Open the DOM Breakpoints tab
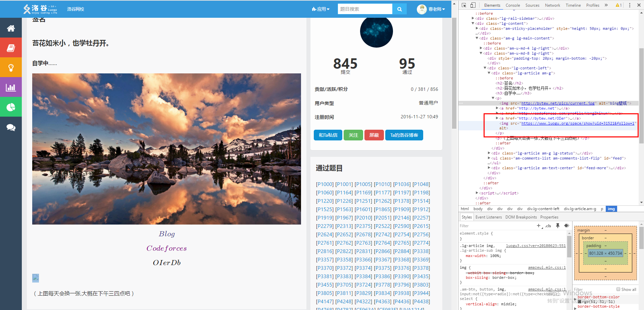644x310 pixels. point(521,217)
